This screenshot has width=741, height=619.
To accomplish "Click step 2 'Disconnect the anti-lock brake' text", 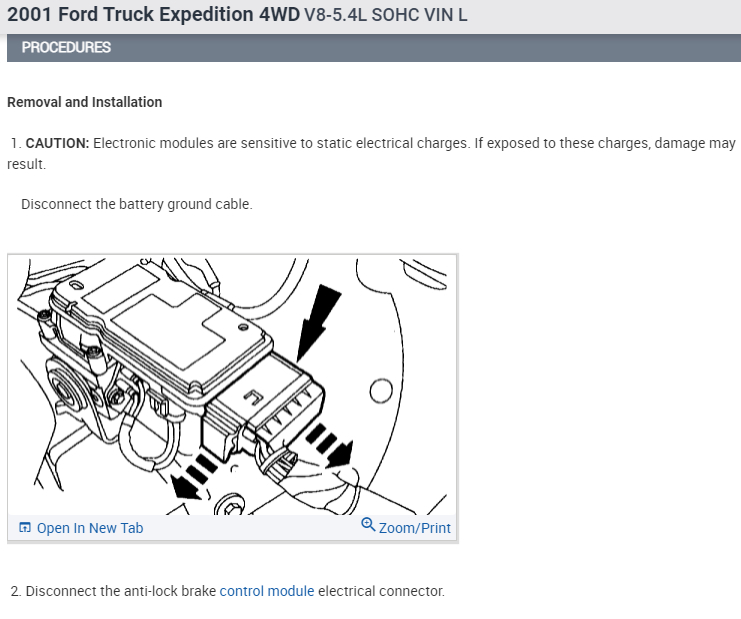I will point(121,591).
